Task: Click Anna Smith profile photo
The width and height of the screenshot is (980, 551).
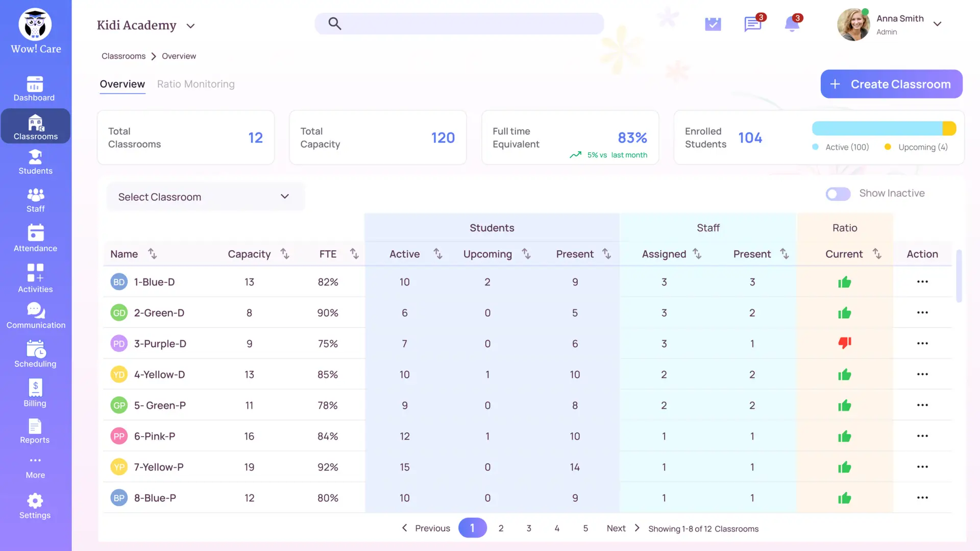Action: (x=853, y=25)
